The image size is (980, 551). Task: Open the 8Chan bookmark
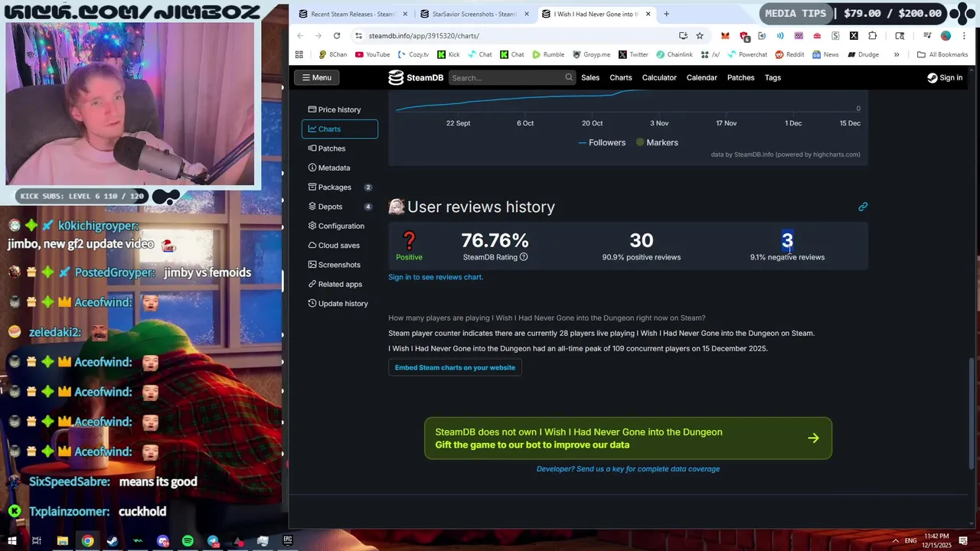333,54
